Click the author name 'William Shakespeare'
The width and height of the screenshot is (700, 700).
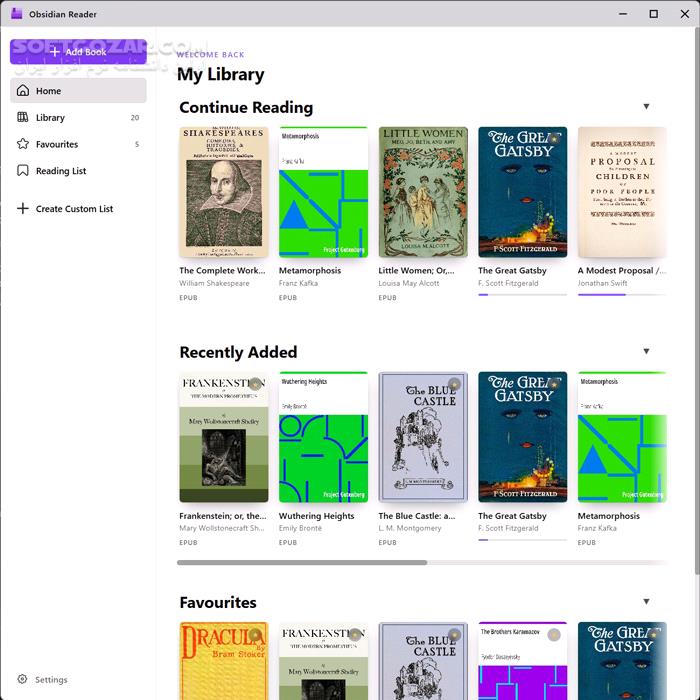tap(214, 283)
